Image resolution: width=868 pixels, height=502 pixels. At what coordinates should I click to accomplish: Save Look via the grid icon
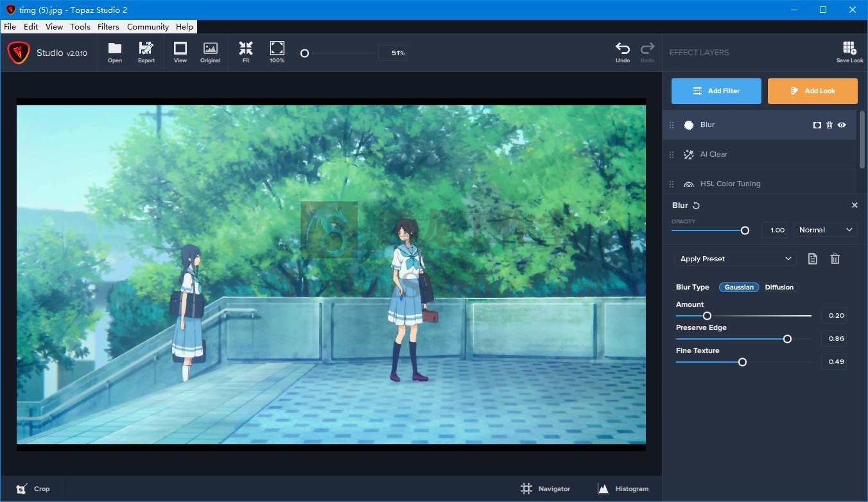[x=849, y=52]
